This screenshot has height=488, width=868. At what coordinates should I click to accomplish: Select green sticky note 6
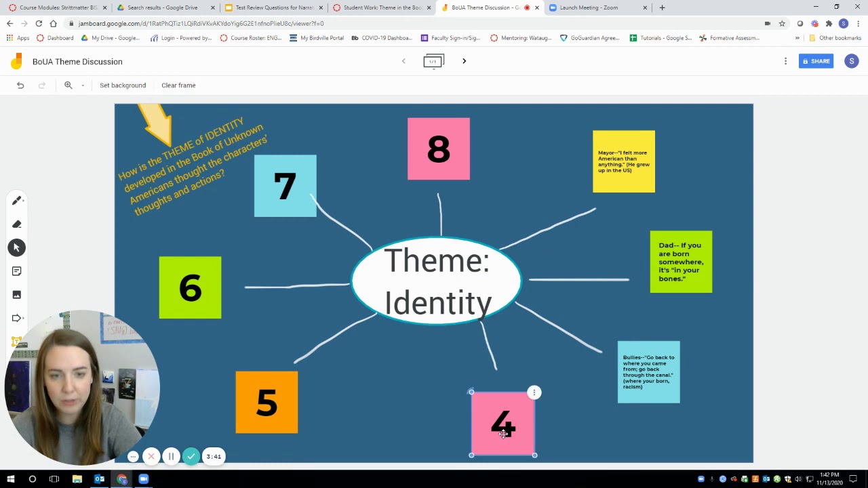pyautogui.click(x=190, y=287)
